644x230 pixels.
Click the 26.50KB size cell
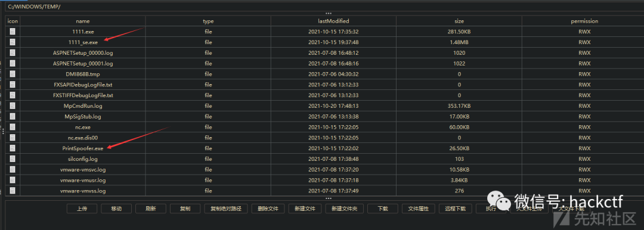coord(459,148)
